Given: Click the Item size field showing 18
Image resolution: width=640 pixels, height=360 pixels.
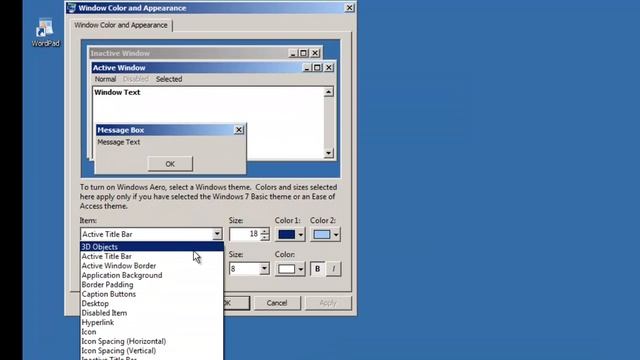Looking at the screenshot, I should [244, 234].
